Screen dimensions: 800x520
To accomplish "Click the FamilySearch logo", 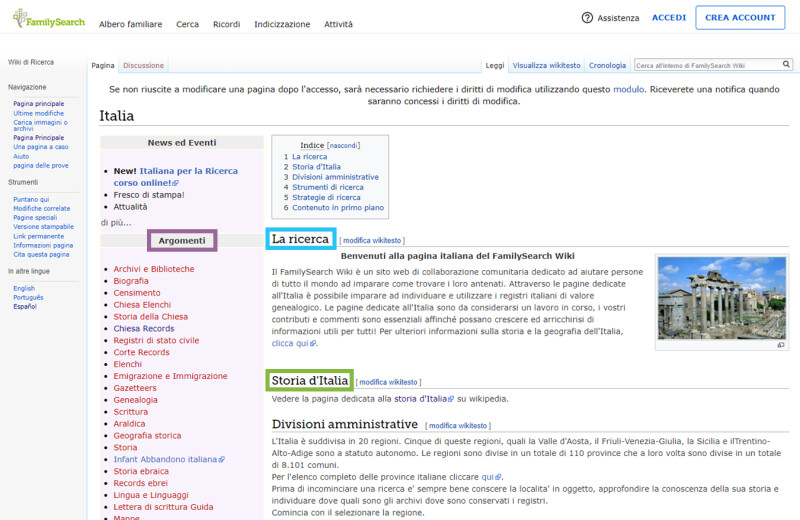I will point(49,19).
